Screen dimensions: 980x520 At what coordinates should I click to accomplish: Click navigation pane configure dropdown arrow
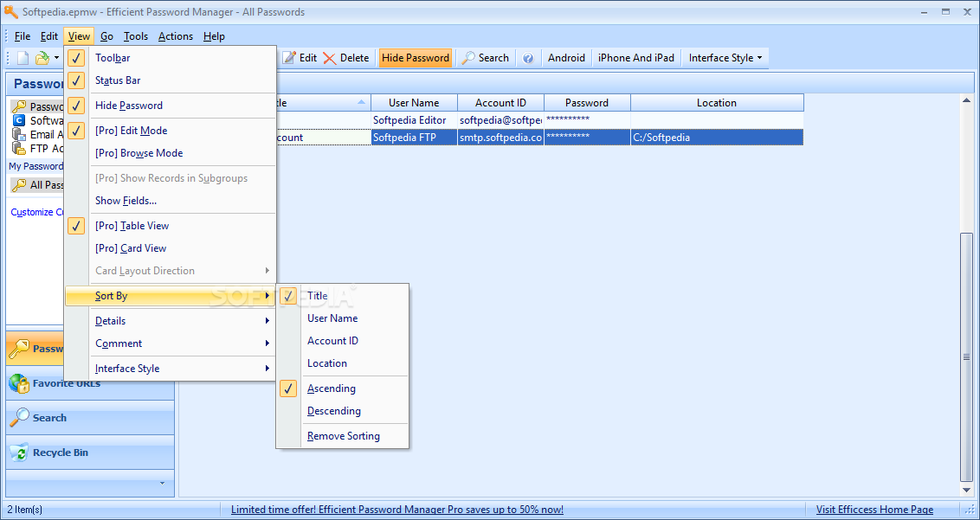point(163,483)
